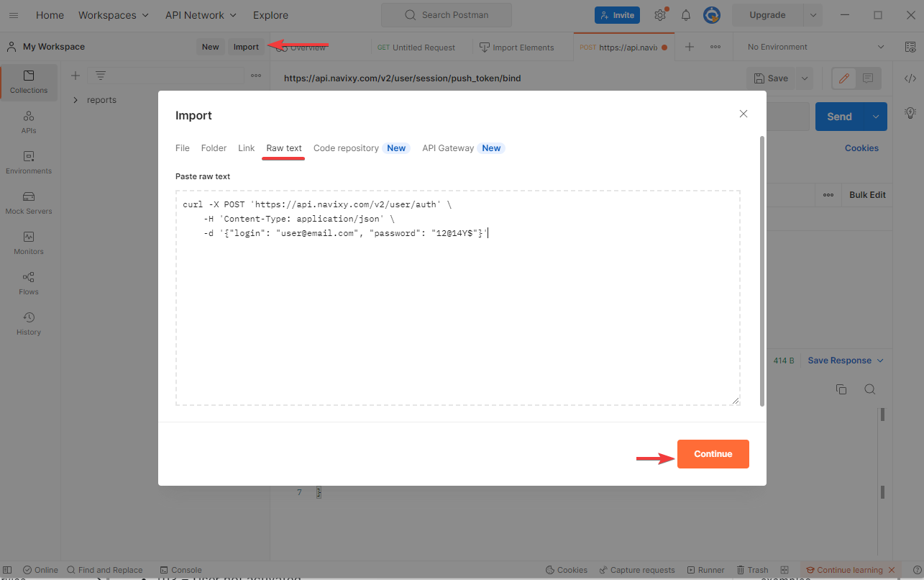Open Flows in the sidebar
Image resolution: width=924 pixels, height=580 pixels.
click(x=29, y=284)
